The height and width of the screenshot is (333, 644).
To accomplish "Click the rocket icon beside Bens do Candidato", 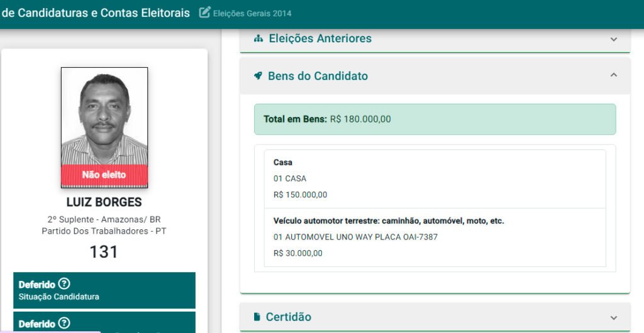I will 258,76.
